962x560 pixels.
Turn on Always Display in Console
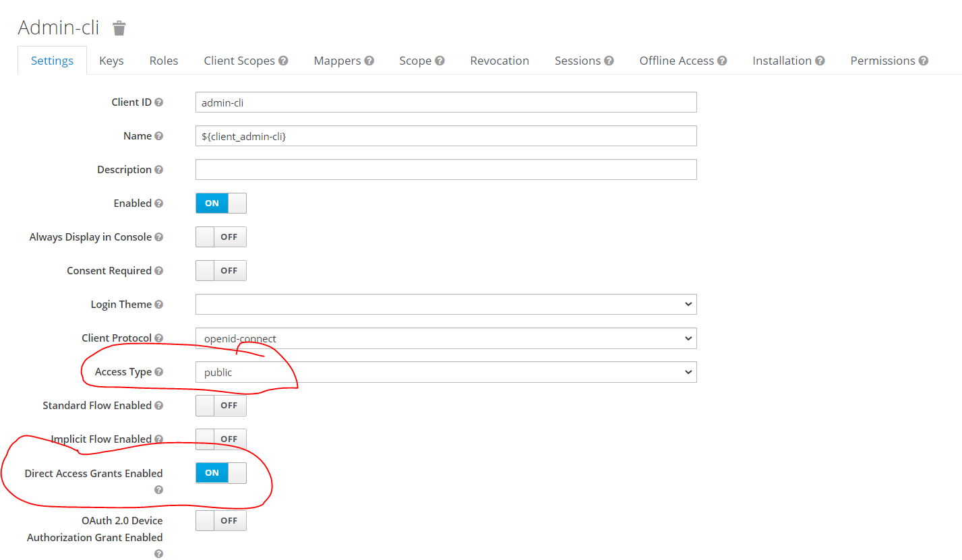pos(220,237)
